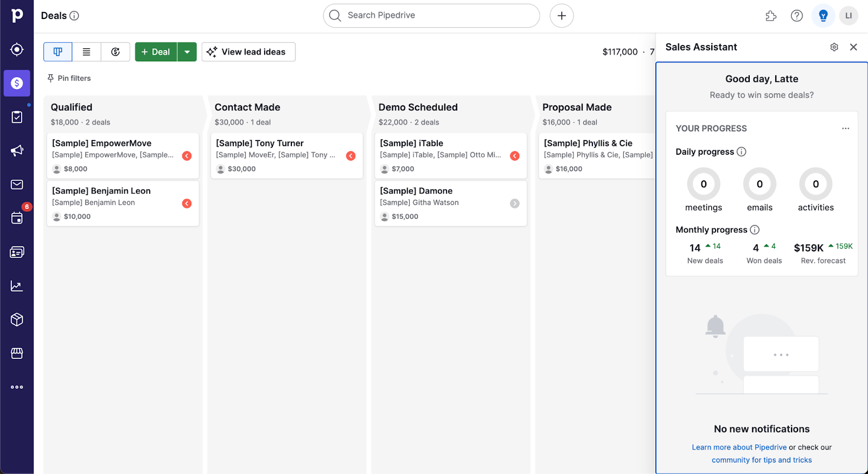Screen dimensions: 868x474
Task: Select the Deals dollar icon in sidebar
Action: (17, 83)
